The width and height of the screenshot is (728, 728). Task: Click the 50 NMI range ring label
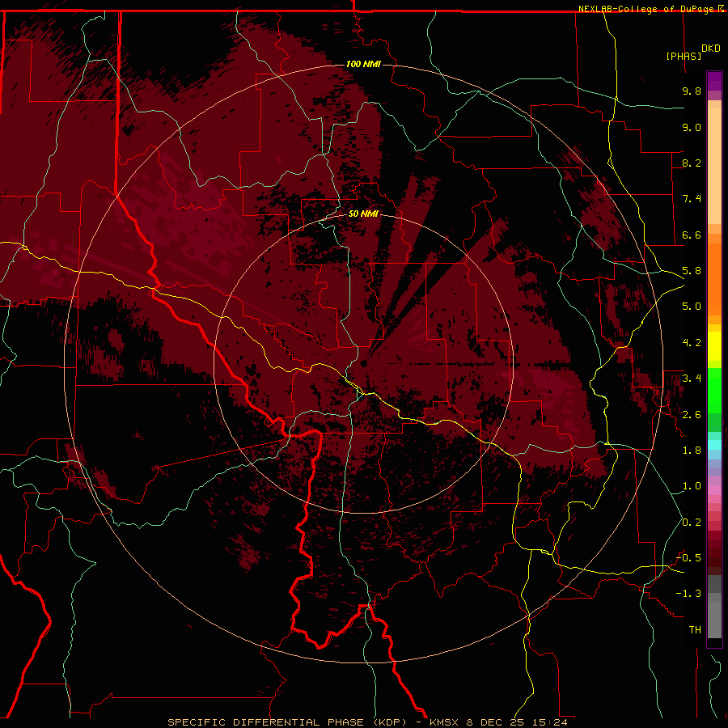click(x=363, y=214)
